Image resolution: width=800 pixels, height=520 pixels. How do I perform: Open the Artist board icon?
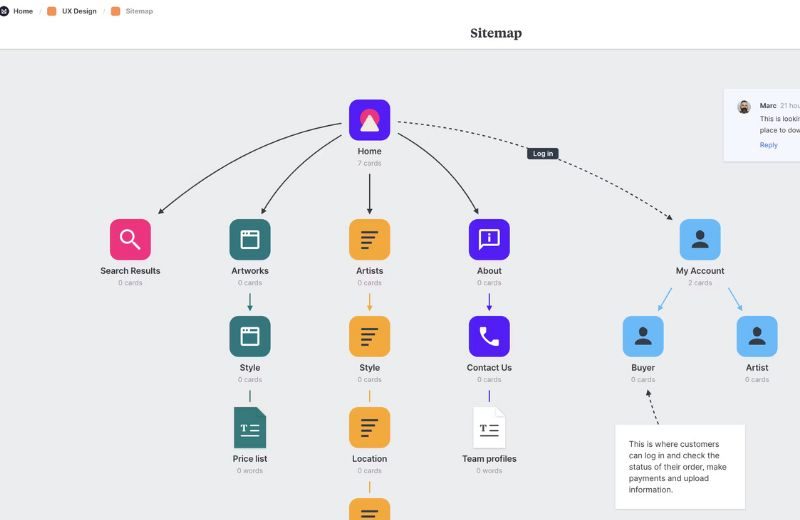(x=757, y=336)
